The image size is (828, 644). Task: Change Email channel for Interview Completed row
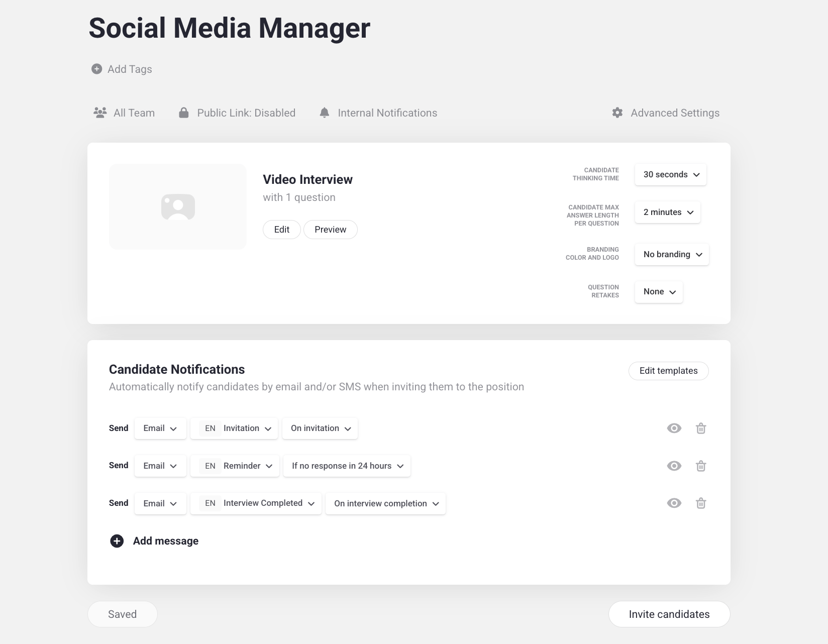tap(160, 503)
